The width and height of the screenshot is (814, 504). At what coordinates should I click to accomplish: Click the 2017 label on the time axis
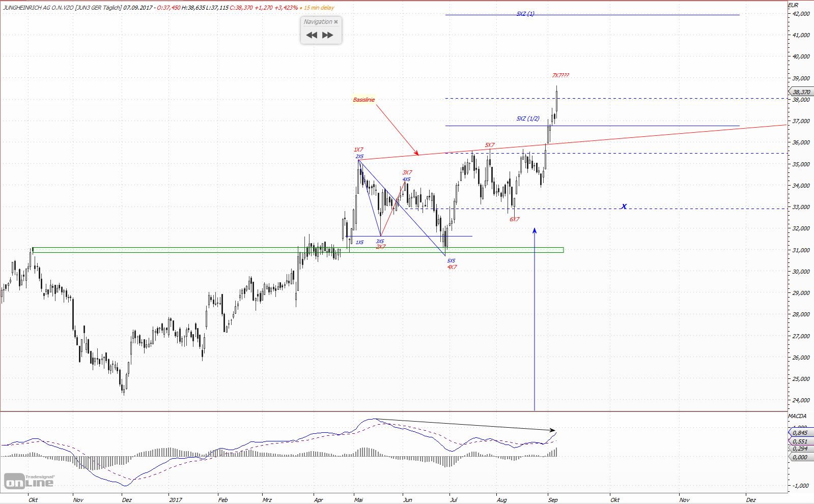tap(176, 500)
